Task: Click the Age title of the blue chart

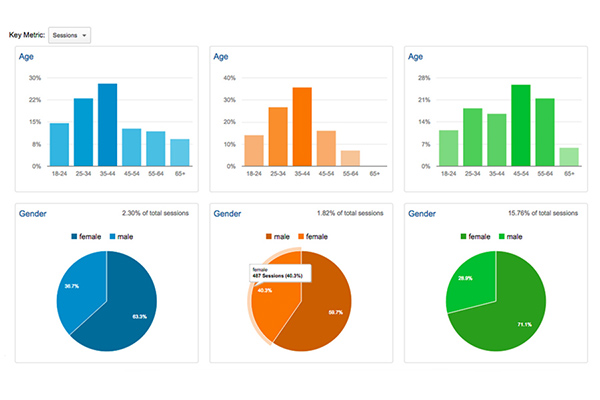Action: pyautogui.click(x=27, y=57)
